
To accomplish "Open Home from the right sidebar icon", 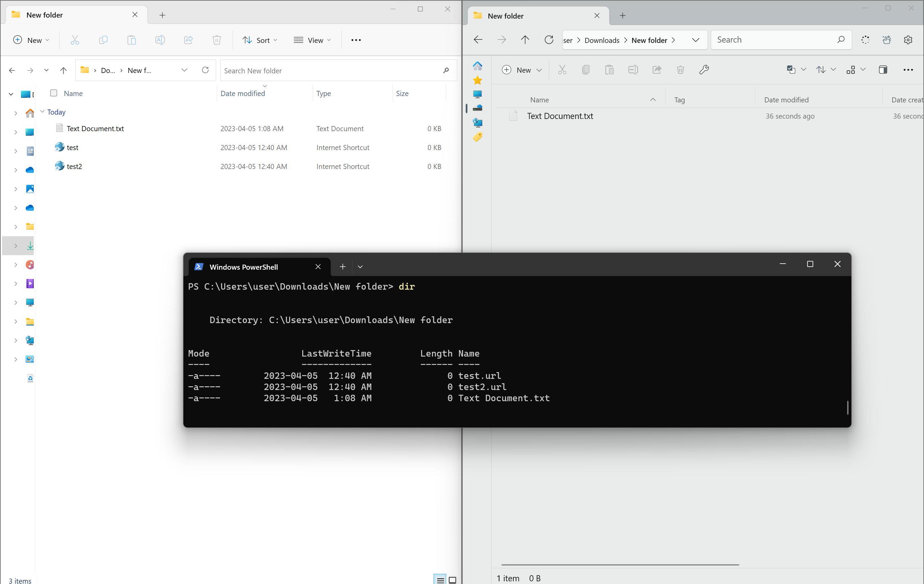I will [477, 65].
